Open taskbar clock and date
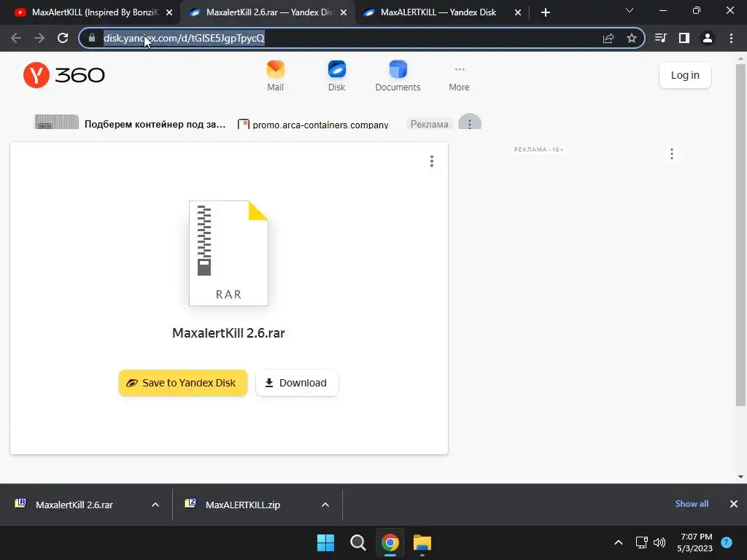Viewport: 747px width, 560px height. [x=695, y=542]
